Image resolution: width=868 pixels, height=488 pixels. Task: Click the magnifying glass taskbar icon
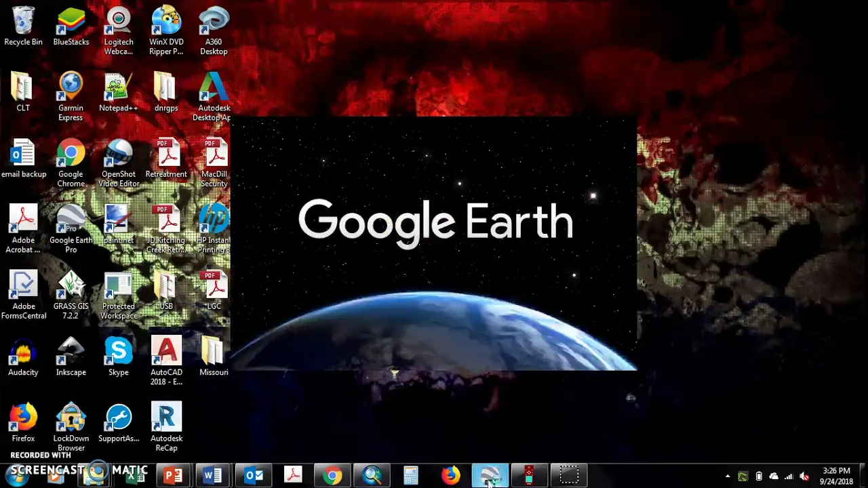coord(372,475)
